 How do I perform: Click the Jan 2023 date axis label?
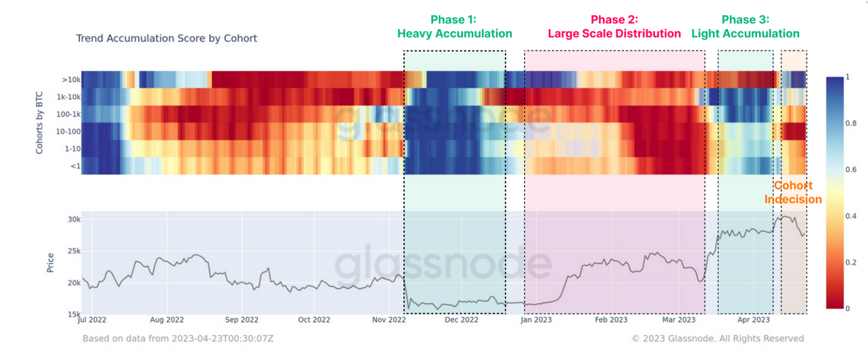tap(536, 320)
